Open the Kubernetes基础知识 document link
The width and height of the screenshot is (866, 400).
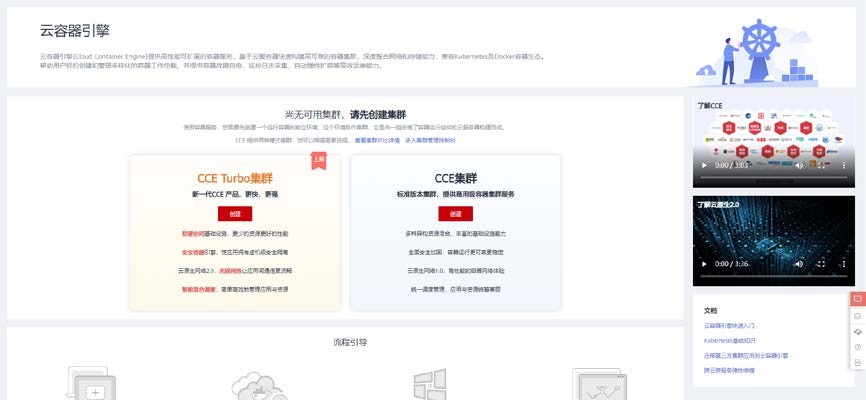(730, 341)
